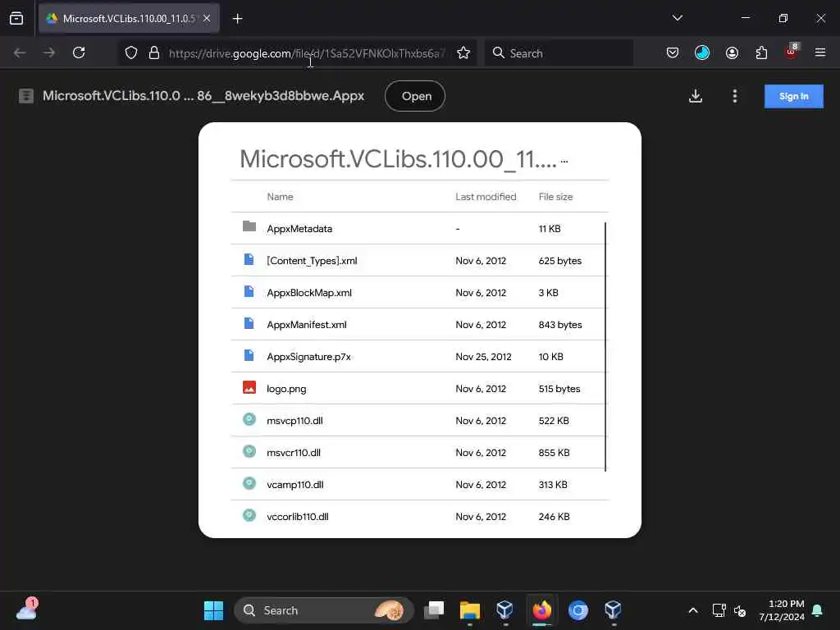
Task: Click the archive title Microsoft.VCLibs.110.00_11
Action: 398,158
